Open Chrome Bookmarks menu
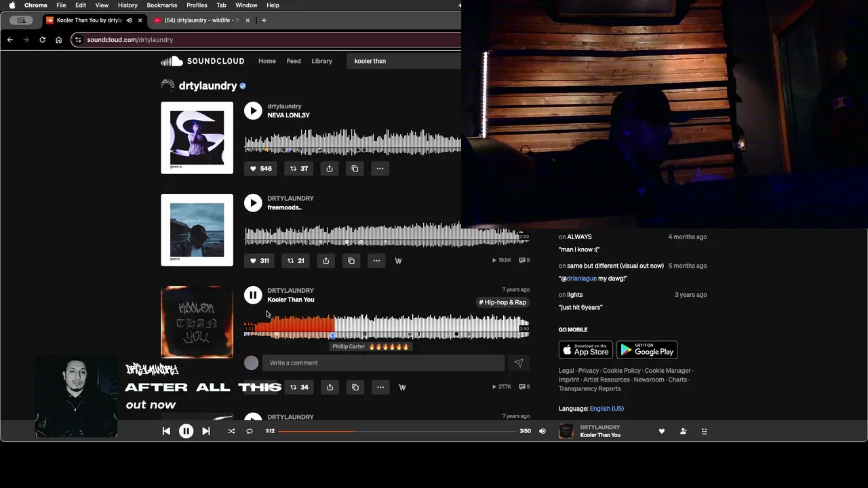 click(x=161, y=5)
